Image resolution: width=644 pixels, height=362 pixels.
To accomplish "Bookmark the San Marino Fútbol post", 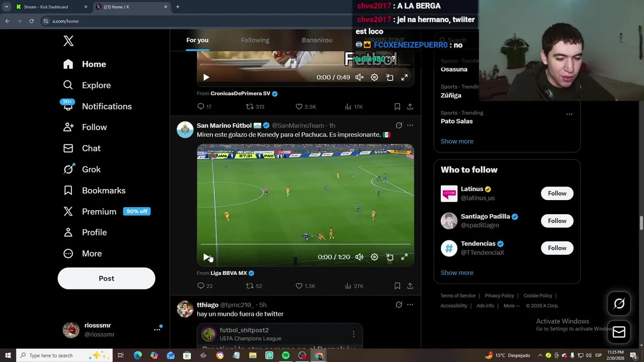I will [397, 286].
